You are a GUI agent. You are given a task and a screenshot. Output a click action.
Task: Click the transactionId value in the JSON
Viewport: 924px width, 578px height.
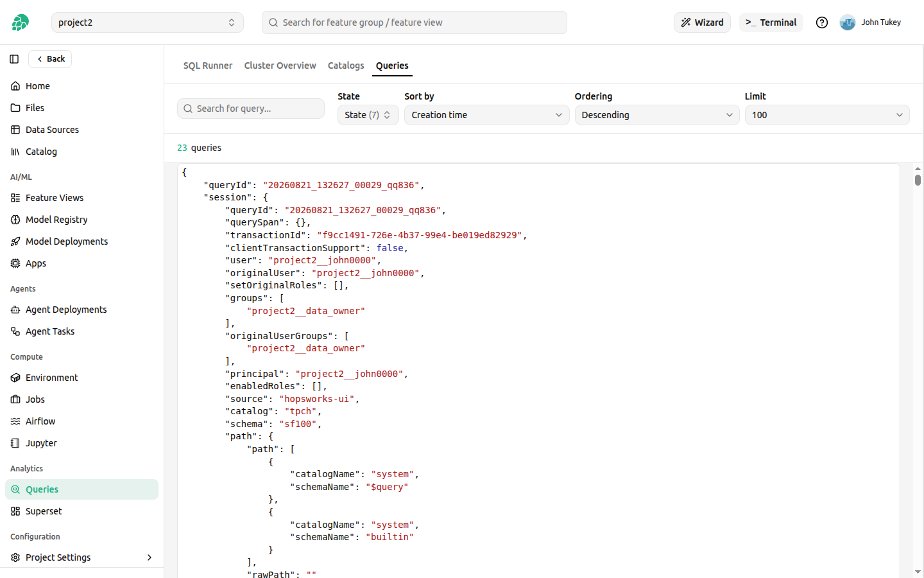point(420,235)
